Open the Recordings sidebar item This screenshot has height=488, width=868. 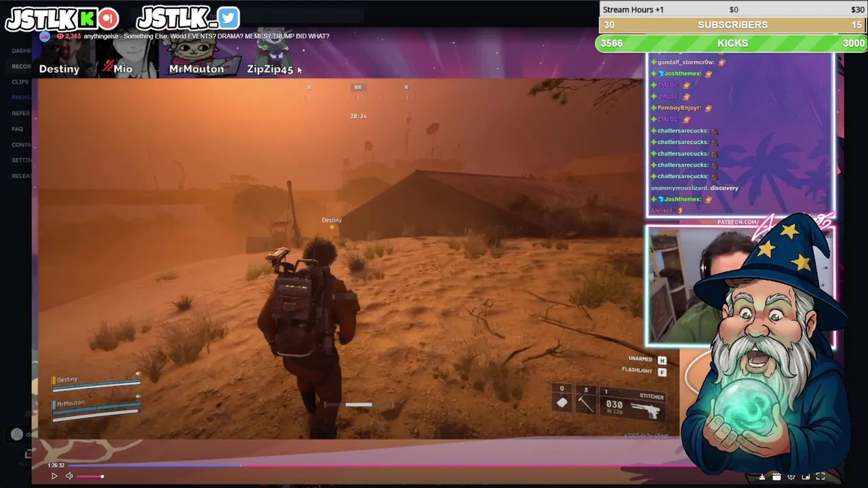click(21, 66)
